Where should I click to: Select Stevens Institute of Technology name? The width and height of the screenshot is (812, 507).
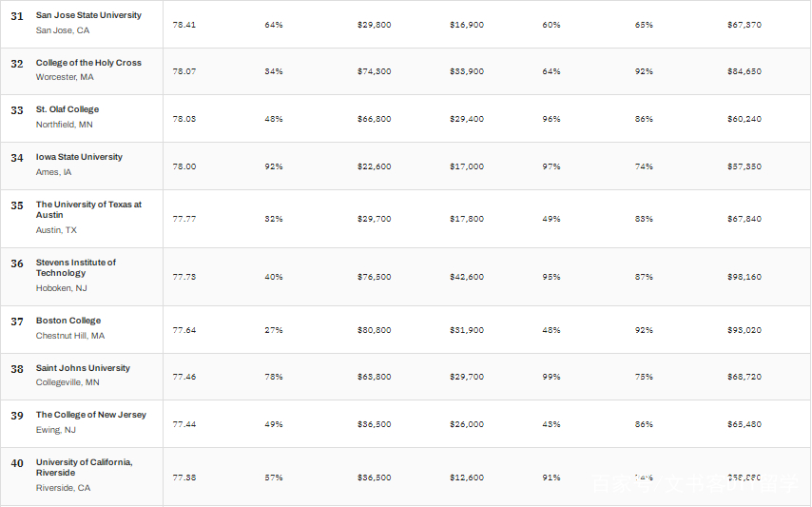click(x=76, y=267)
